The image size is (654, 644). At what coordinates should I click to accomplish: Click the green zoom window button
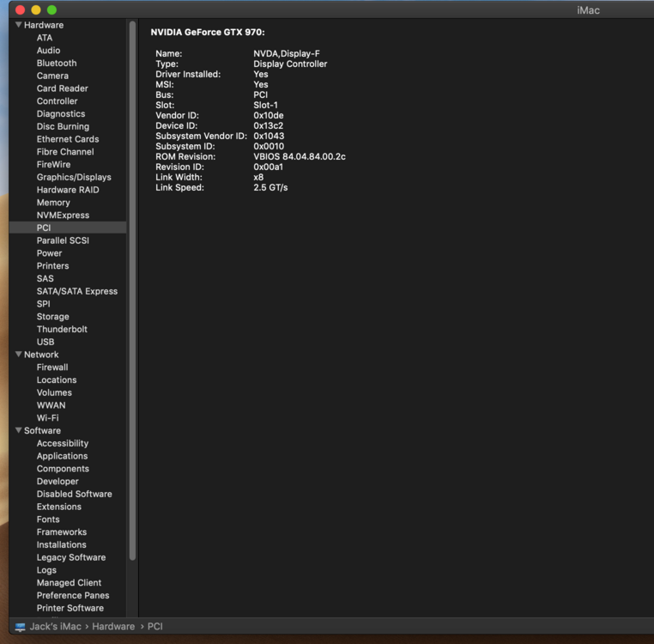(51, 9)
